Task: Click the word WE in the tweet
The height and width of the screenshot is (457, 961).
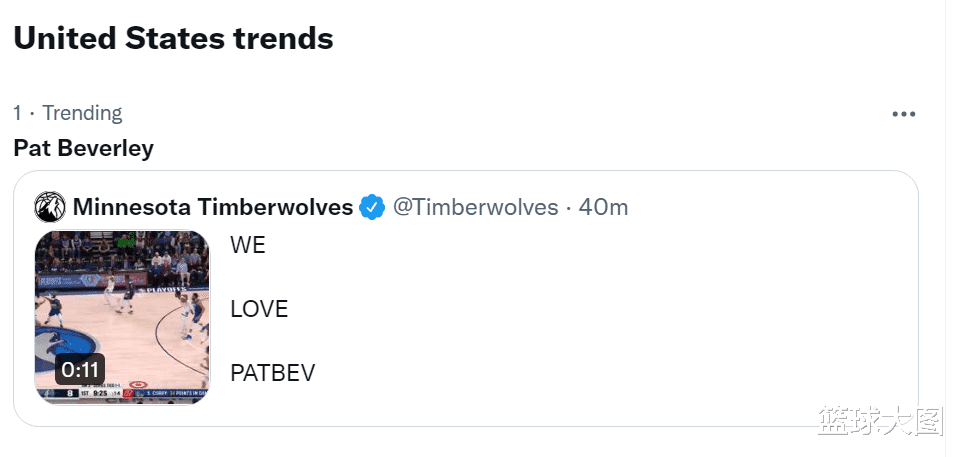Action: pyautogui.click(x=248, y=245)
